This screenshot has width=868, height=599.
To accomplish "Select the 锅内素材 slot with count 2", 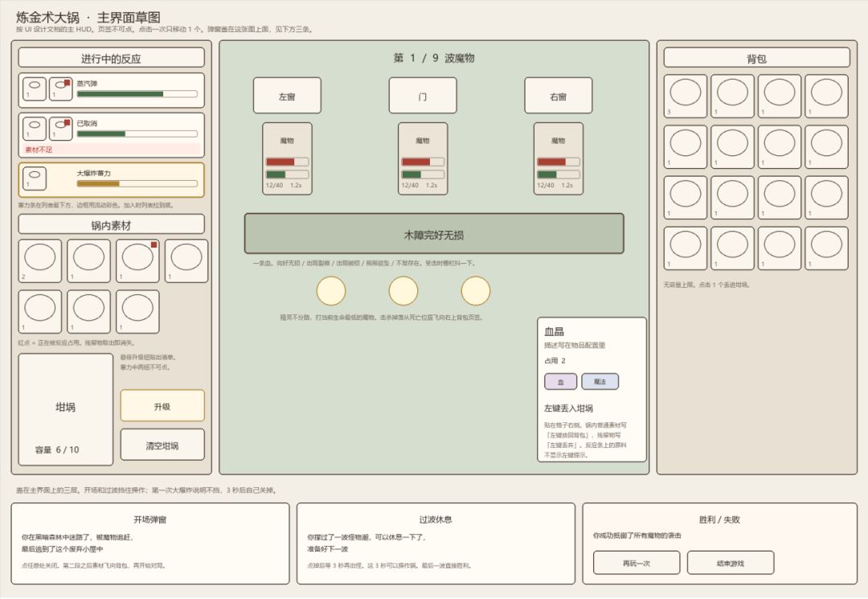I will [x=40, y=261].
